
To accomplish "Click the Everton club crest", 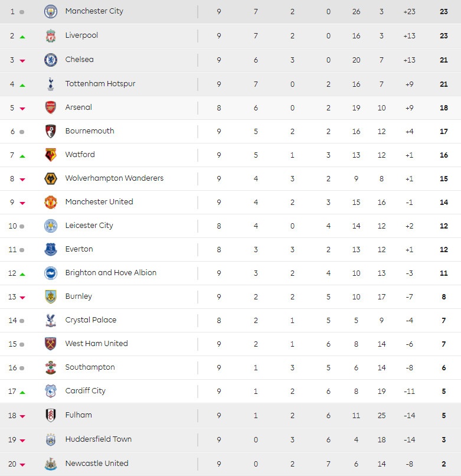I will click(51, 249).
